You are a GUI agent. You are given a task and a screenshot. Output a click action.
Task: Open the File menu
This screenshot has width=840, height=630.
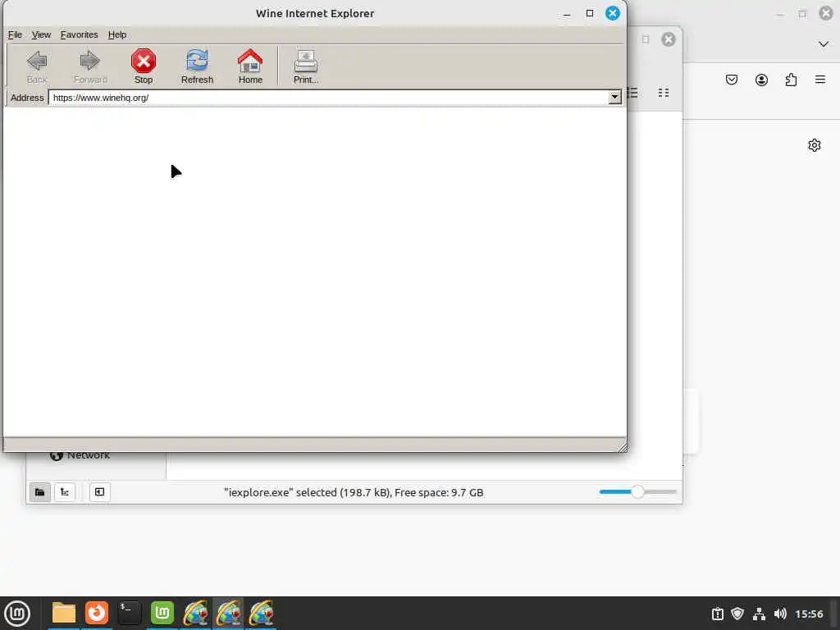[x=15, y=34]
